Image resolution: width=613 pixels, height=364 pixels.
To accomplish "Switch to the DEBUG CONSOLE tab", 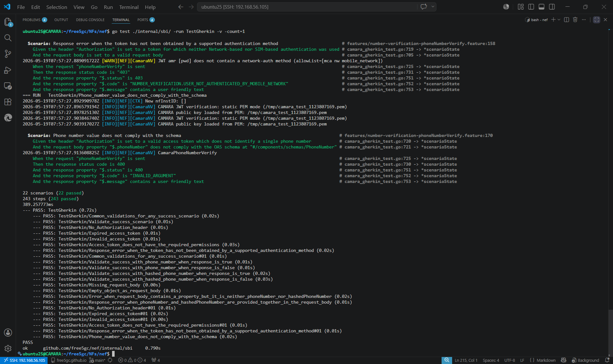I will (x=90, y=20).
